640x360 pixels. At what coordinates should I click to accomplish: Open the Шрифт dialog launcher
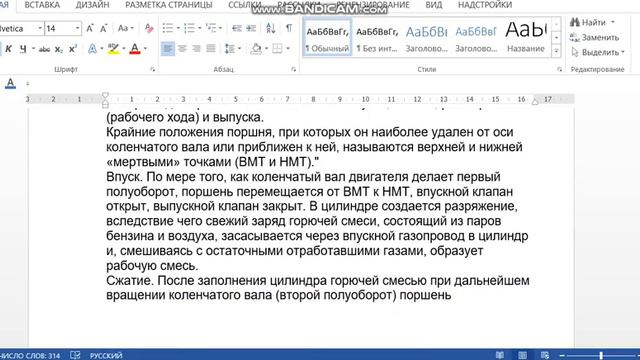[153, 69]
